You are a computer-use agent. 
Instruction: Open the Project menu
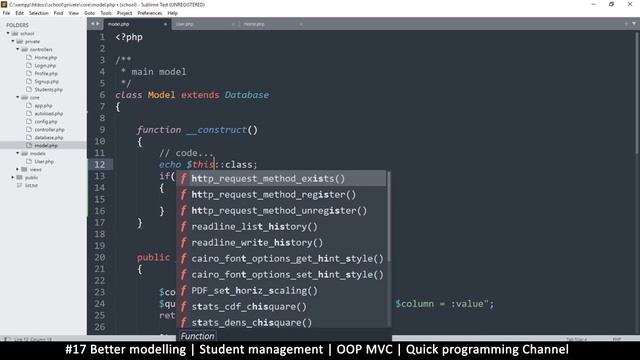point(124,13)
